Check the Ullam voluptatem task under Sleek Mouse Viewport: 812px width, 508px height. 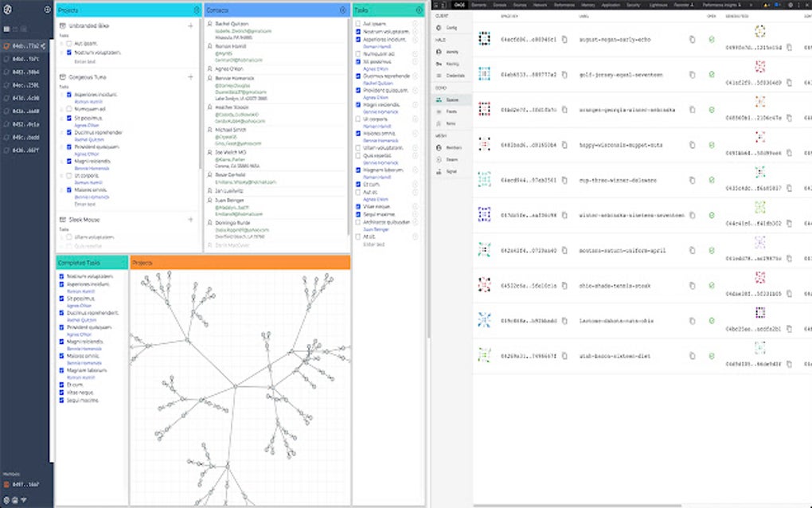(68, 236)
